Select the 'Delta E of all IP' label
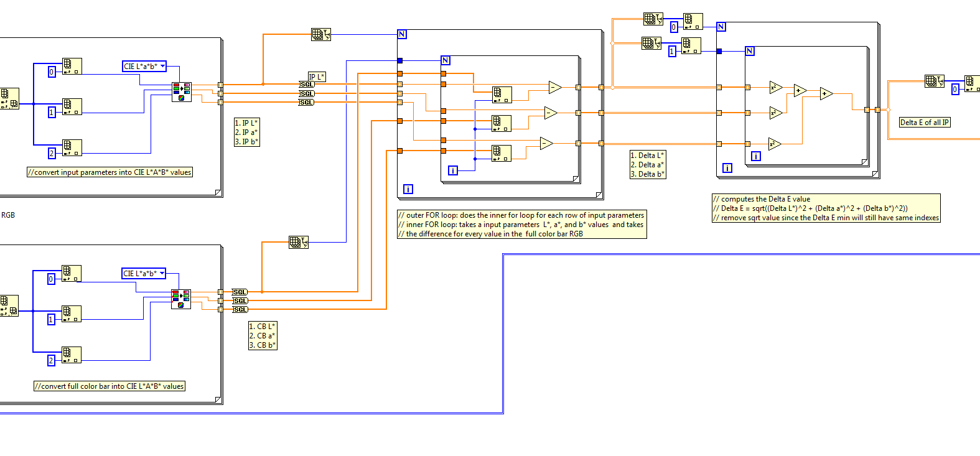Screen dimensions: 980x456 point(924,123)
